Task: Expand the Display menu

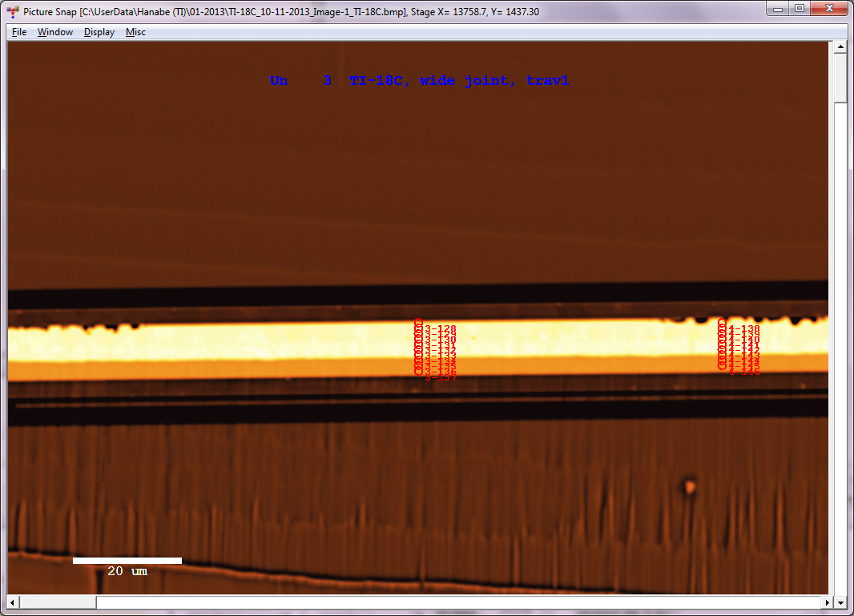Action: (x=99, y=32)
